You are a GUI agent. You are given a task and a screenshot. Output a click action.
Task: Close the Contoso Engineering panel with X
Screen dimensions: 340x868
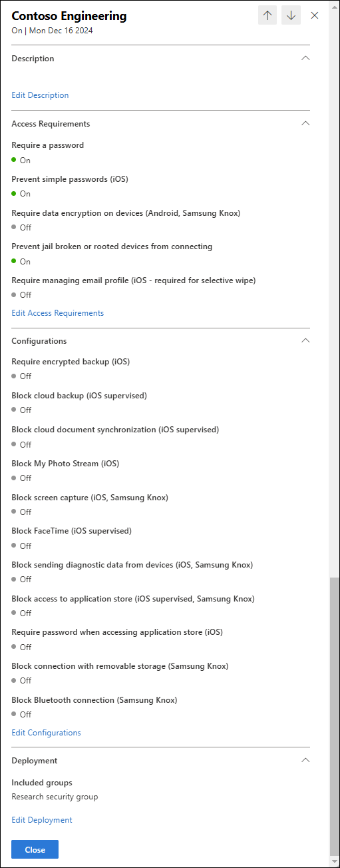(x=315, y=15)
